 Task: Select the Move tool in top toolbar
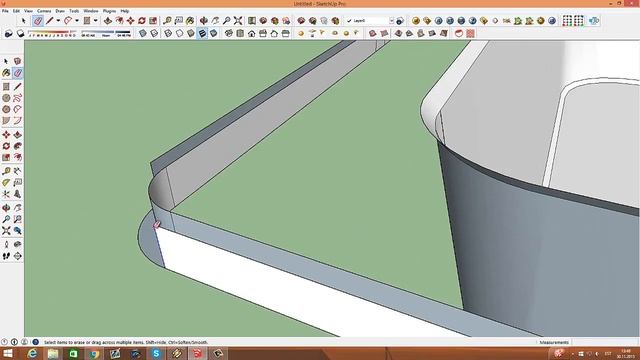pyautogui.click(x=131, y=20)
